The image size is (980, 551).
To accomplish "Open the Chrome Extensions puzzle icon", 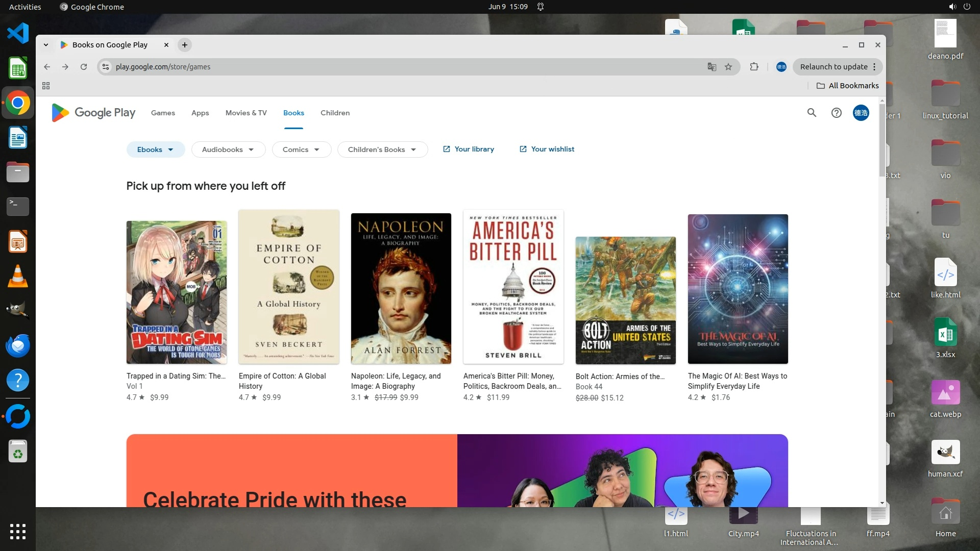I will 754,67.
